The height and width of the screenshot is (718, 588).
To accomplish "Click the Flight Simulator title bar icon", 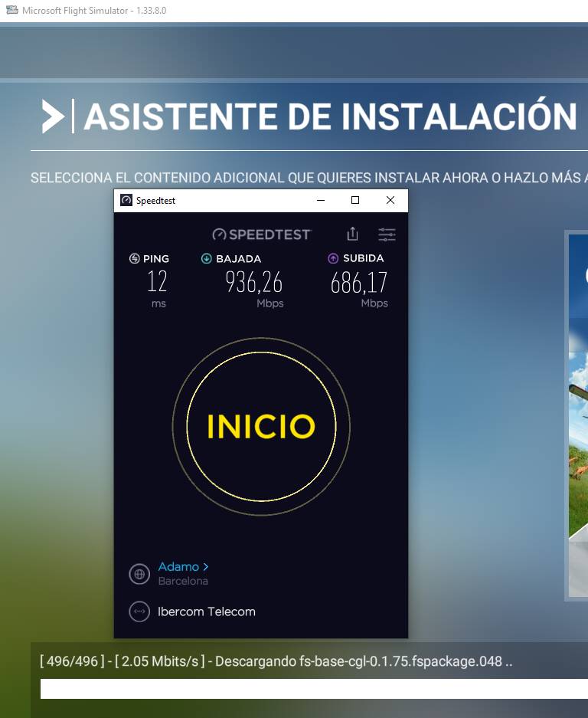I will pyautogui.click(x=12, y=10).
